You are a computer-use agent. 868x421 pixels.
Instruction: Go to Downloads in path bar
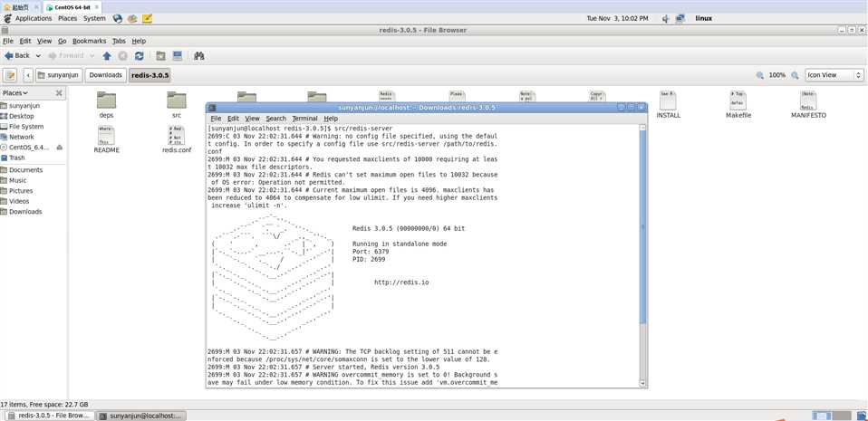106,74
